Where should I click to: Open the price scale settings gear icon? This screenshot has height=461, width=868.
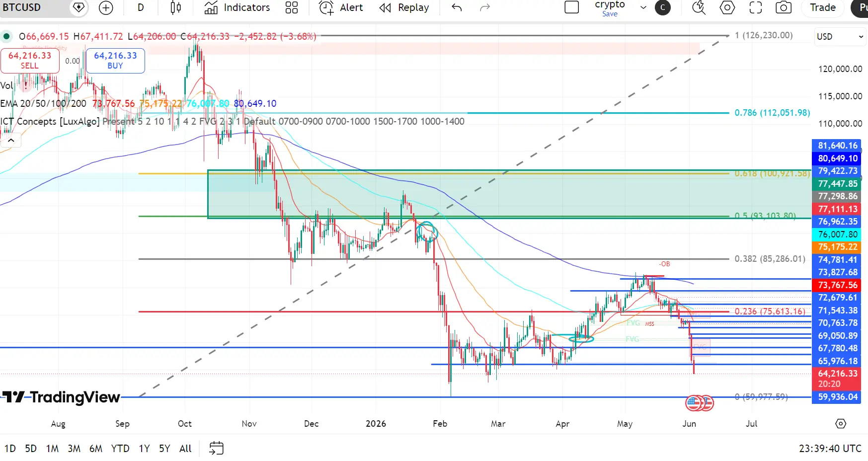840,424
